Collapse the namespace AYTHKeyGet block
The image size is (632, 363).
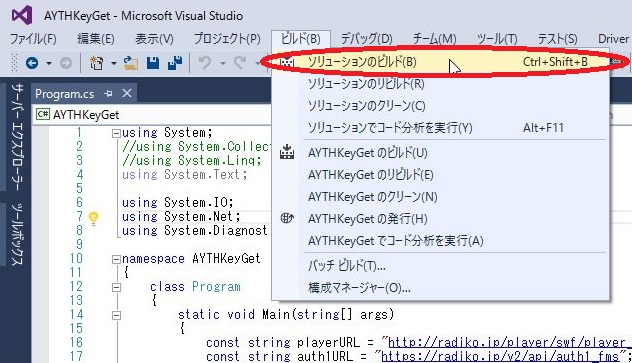click(x=116, y=259)
